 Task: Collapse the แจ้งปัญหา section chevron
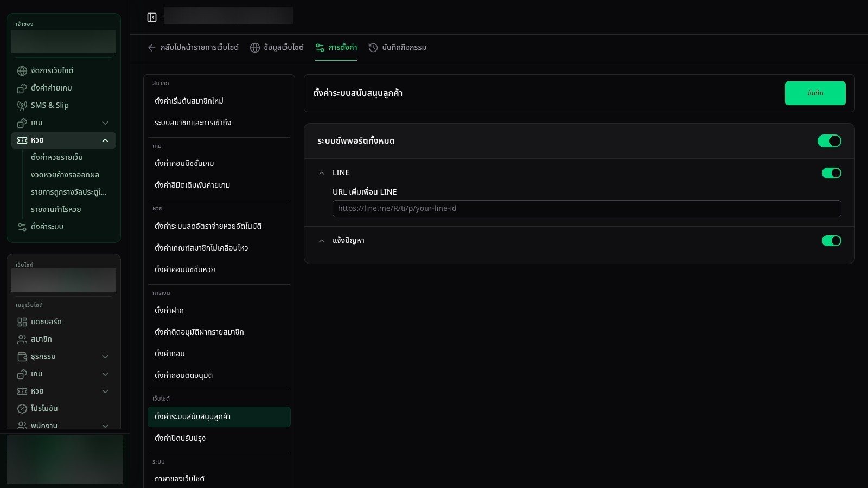pyautogui.click(x=322, y=241)
